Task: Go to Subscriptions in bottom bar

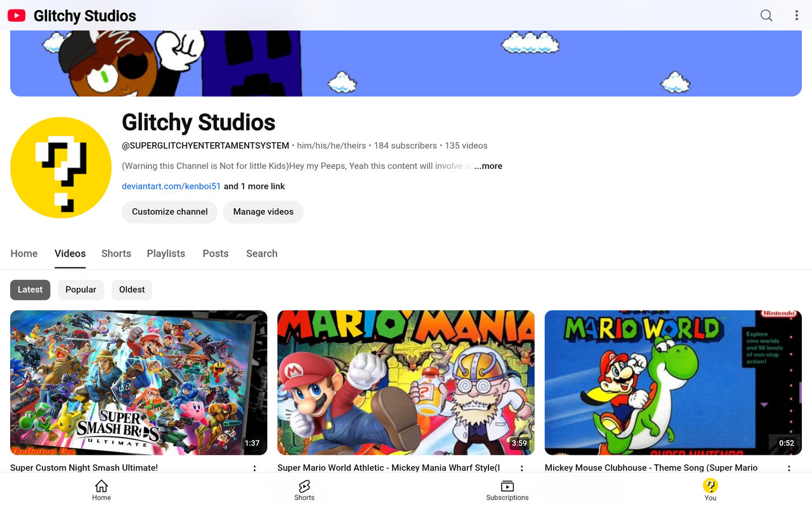Action: pos(507,490)
